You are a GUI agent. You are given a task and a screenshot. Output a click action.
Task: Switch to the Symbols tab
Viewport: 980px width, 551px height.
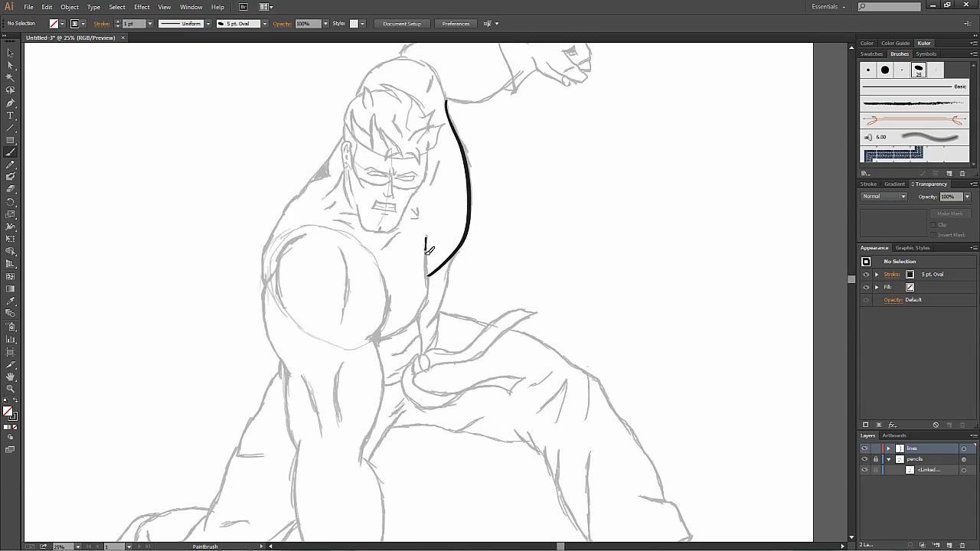coord(926,54)
